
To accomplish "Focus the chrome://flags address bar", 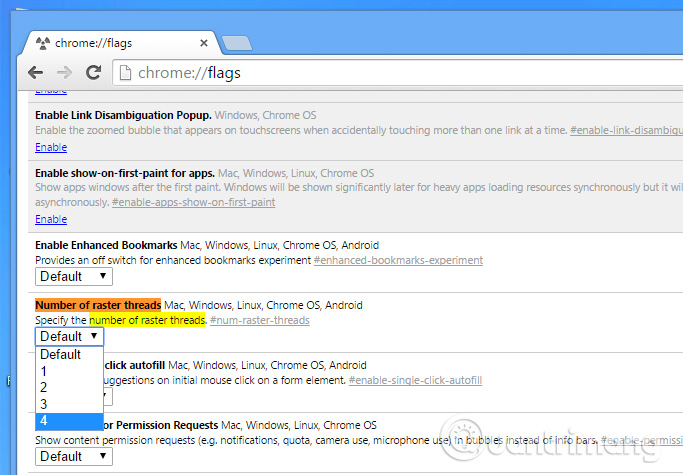I will coord(397,73).
